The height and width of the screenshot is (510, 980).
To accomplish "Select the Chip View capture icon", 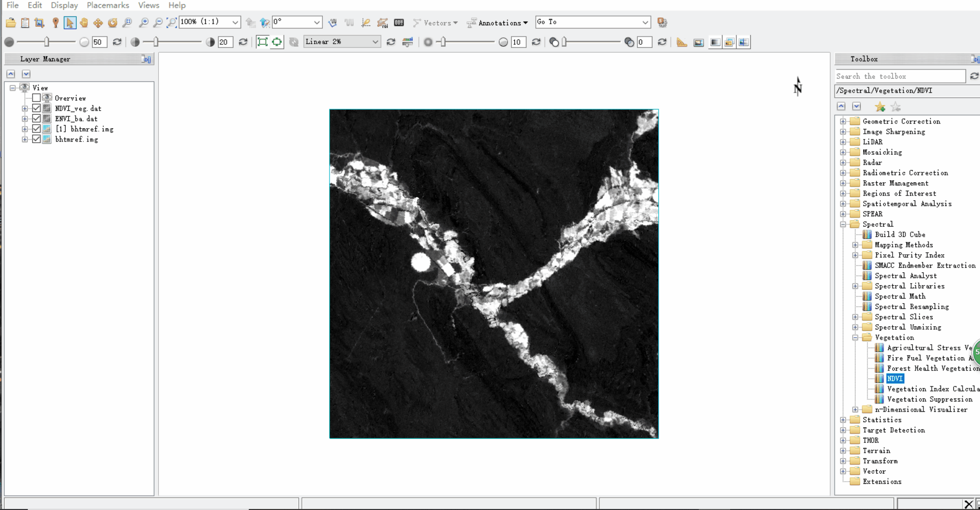I will 40,22.
